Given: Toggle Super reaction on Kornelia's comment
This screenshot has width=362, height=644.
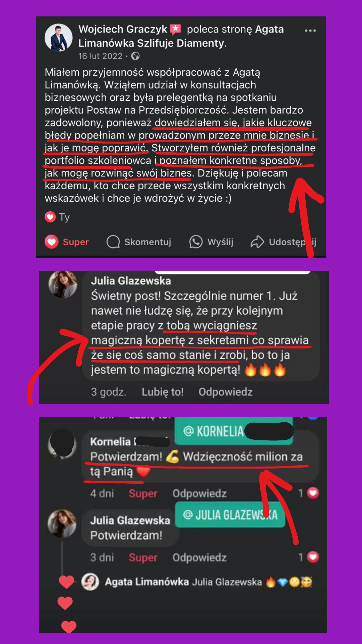Looking at the screenshot, I should tap(143, 493).
